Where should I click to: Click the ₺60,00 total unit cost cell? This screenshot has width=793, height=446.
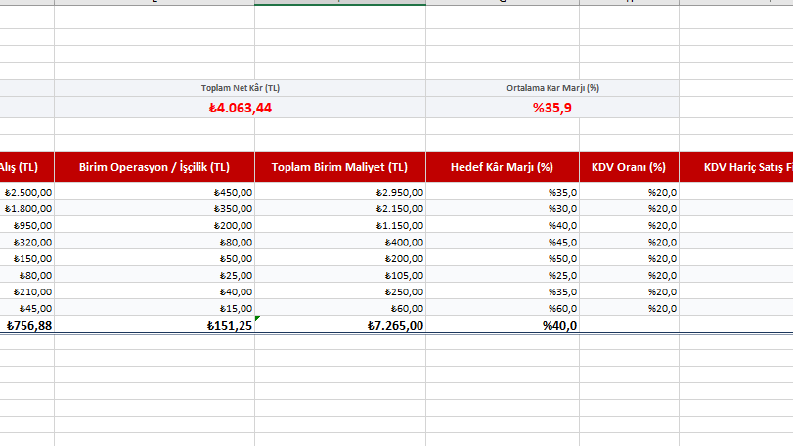click(x=340, y=308)
